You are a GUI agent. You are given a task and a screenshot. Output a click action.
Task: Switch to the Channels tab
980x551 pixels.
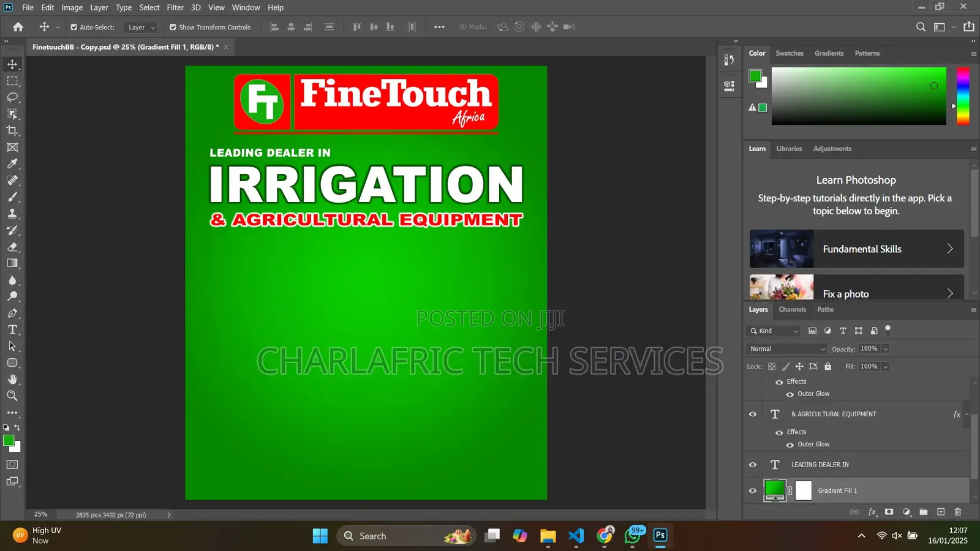pos(792,309)
